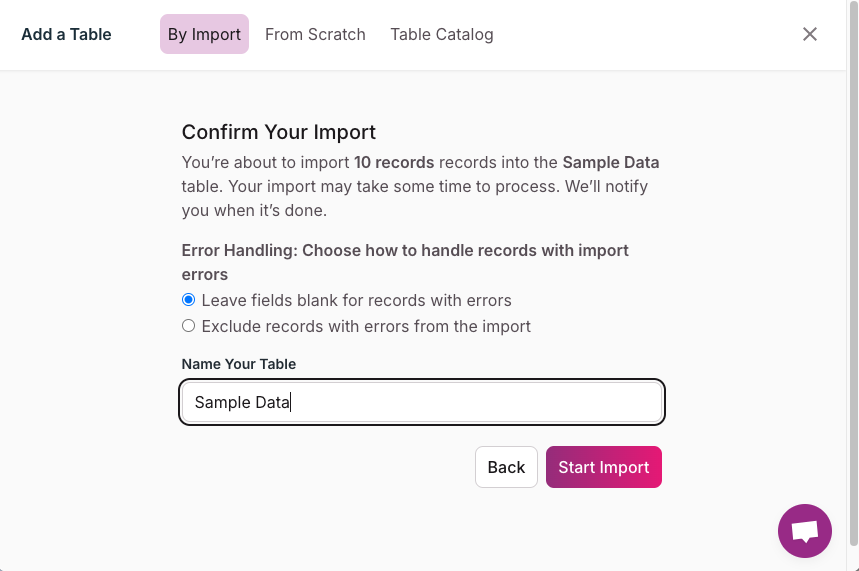Click the Name Your Table label

tap(239, 364)
